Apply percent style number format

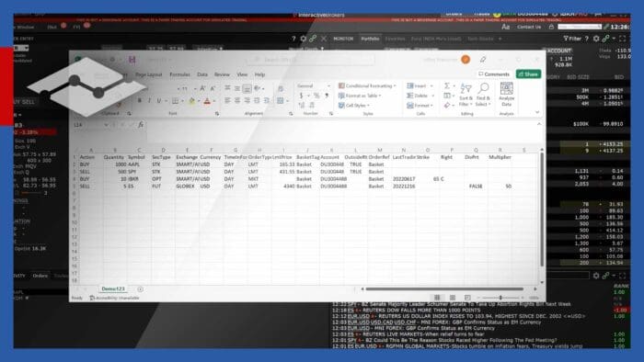click(316, 96)
